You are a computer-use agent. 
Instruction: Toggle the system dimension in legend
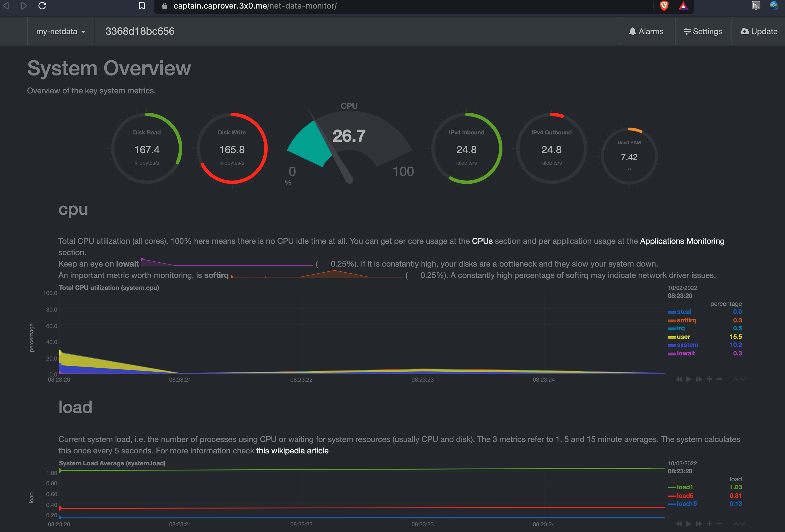pos(687,345)
